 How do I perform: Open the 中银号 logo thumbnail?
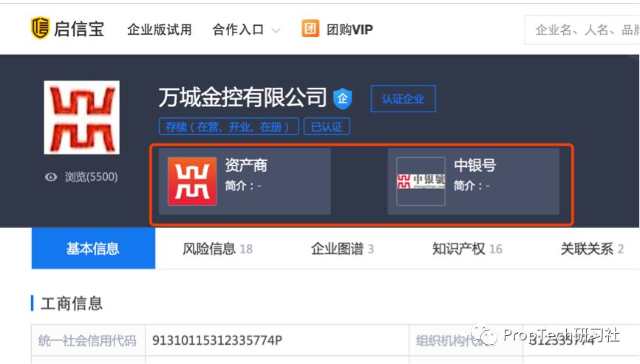coord(421,181)
